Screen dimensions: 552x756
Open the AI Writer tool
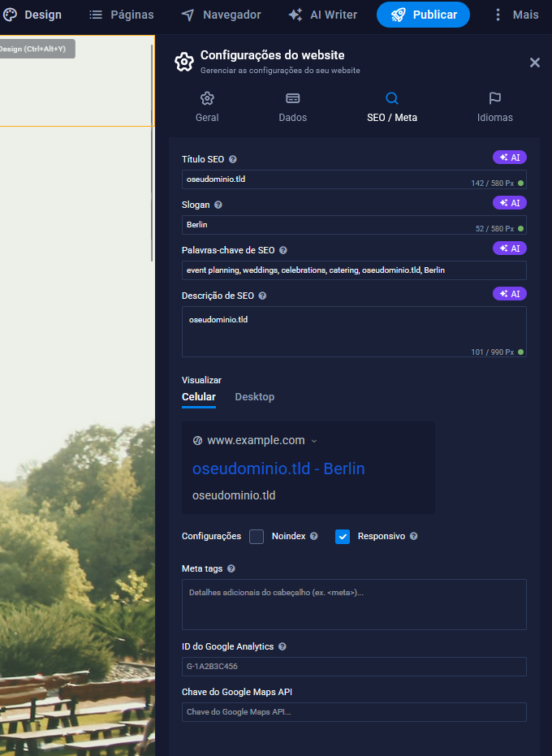(x=323, y=15)
